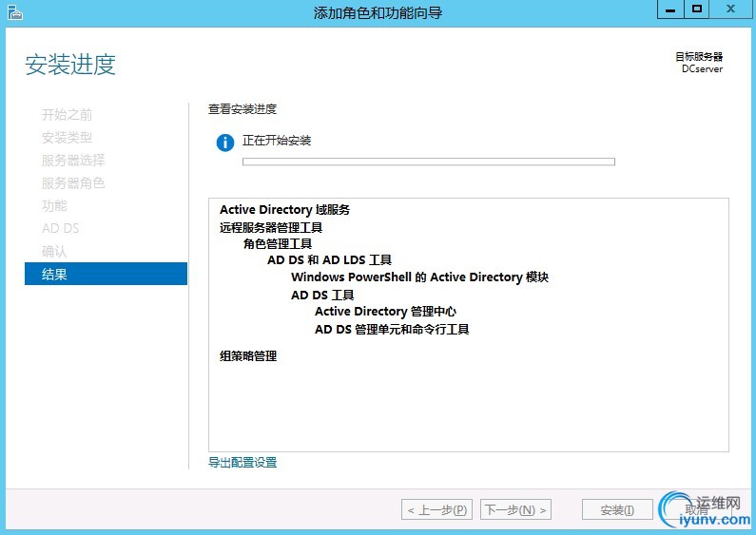The width and height of the screenshot is (756, 535).
Task: Select the 远程服务器管理工具 entry
Action: tap(271, 227)
